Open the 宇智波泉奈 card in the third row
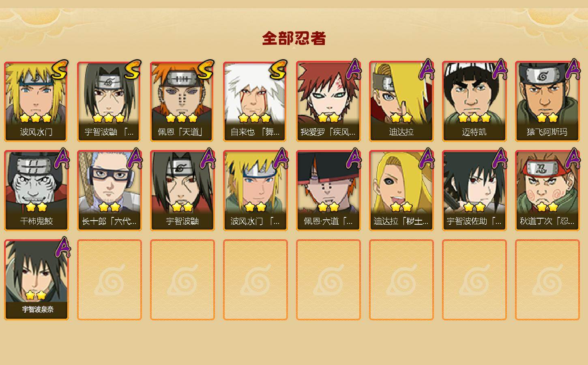588x365 pixels. click(x=36, y=280)
